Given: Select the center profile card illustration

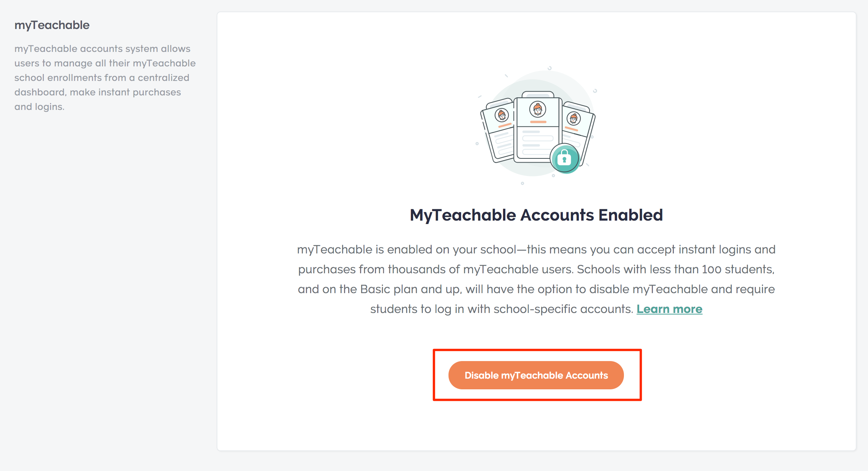Looking at the screenshot, I should click(x=538, y=128).
